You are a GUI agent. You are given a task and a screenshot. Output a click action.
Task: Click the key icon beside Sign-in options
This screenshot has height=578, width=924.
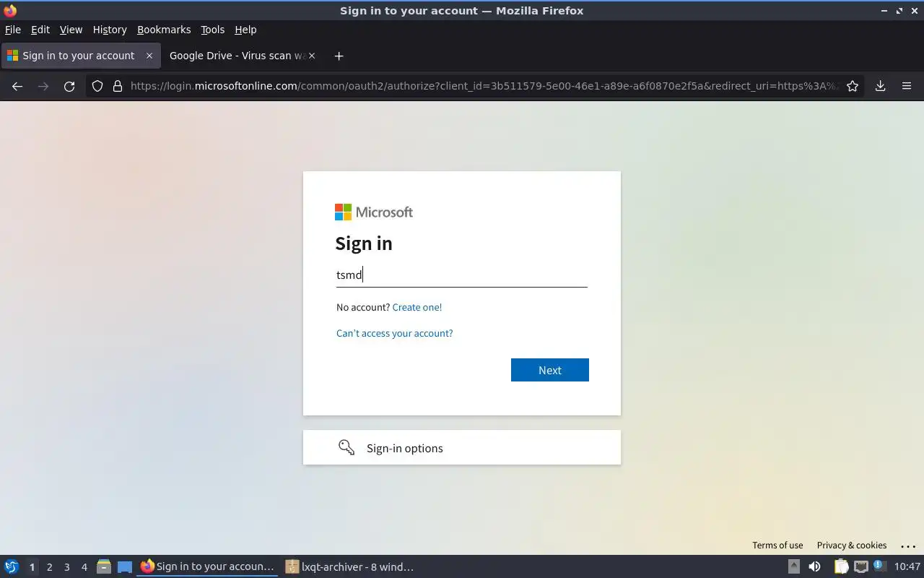pyautogui.click(x=346, y=447)
